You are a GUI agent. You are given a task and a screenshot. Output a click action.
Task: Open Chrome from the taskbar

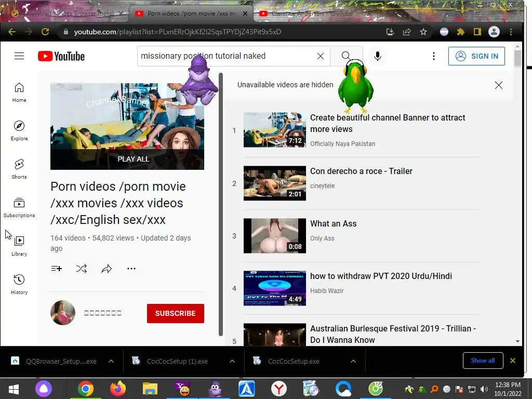[86, 389]
